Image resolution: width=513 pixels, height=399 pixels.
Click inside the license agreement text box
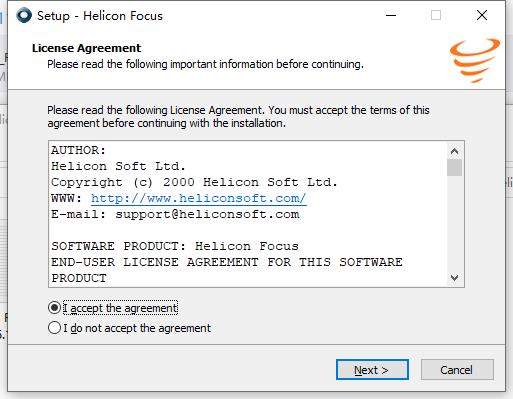click(x=248, y=214)
